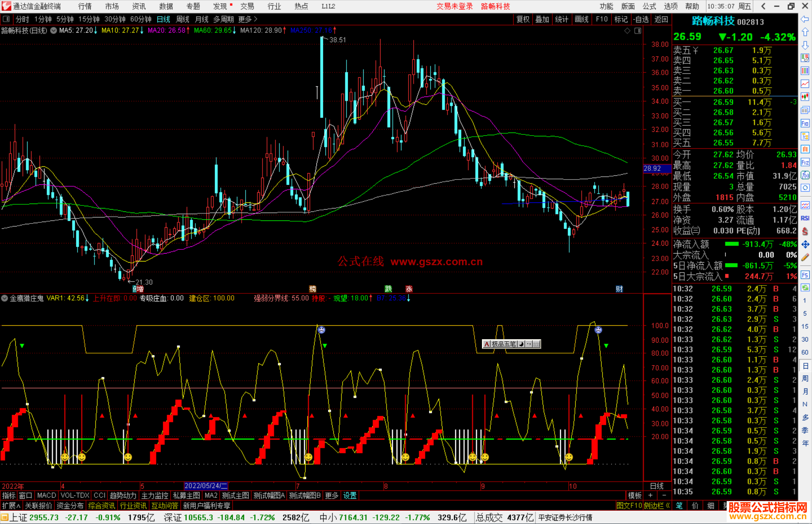The height and width of the screenshot is (524, 812).
Task: Click the four-way move arrows sidebar icon
Action: 805,245
